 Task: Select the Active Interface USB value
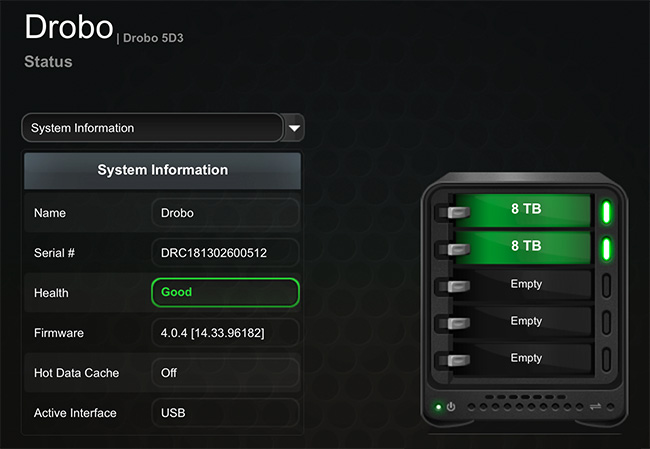pyautogui.click(x=225, y=413)
